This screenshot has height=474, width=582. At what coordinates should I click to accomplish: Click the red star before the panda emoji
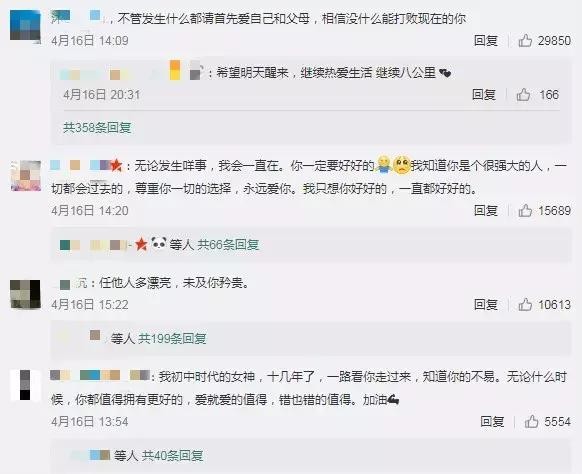click(141, 244)
